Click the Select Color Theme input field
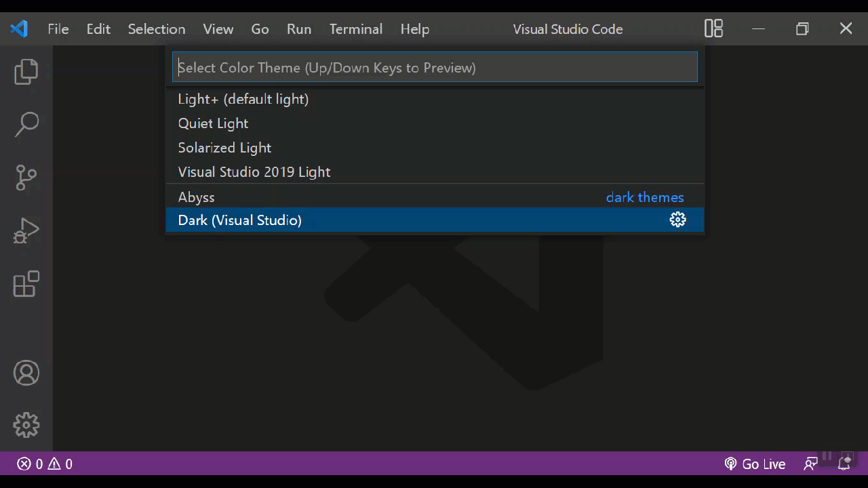This screenshot has width=868, height=488. click(x=434, y=68)
